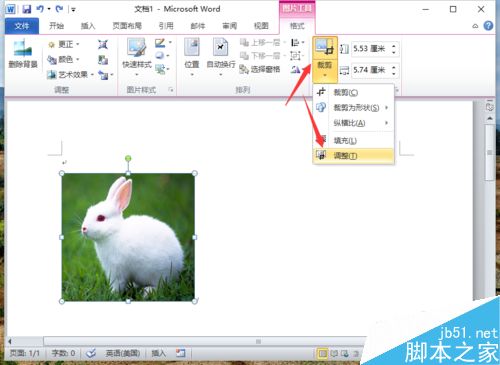The image size is (500, 365).
Task: Switch to the 审阅 ribbon tab
Action: coord(229,26)
